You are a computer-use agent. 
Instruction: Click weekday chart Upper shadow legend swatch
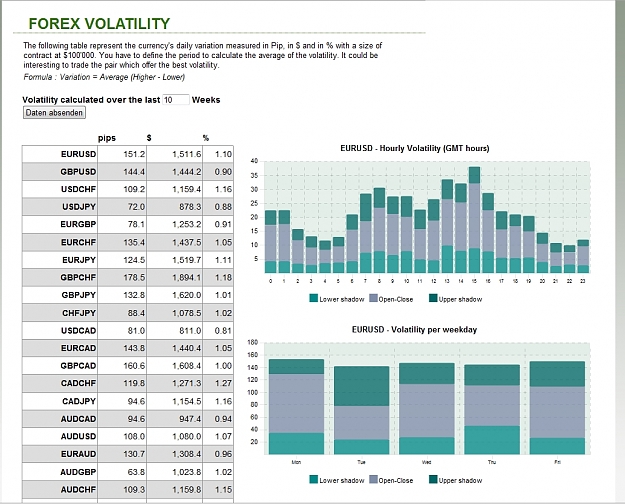point(433,480)
